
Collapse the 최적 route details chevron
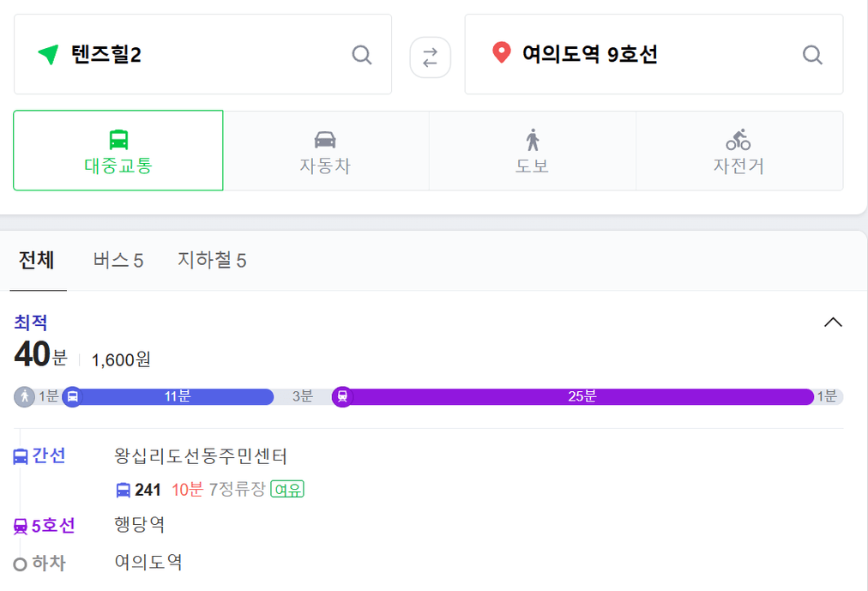[833, 323]
